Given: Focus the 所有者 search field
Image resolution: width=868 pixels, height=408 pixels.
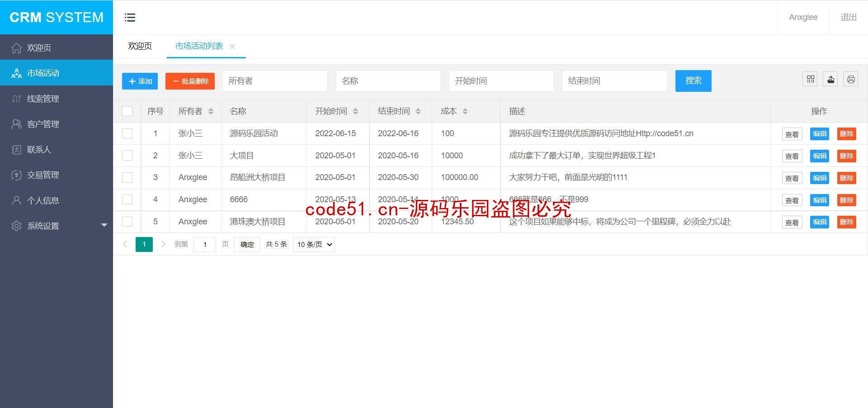Looking at the screenshot, I should [x=275, y=81].
